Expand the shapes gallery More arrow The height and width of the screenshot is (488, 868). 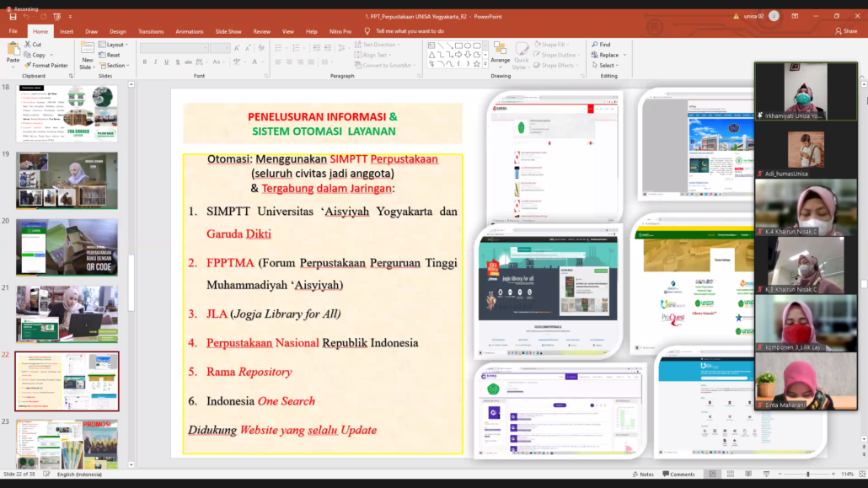[485, 64]
